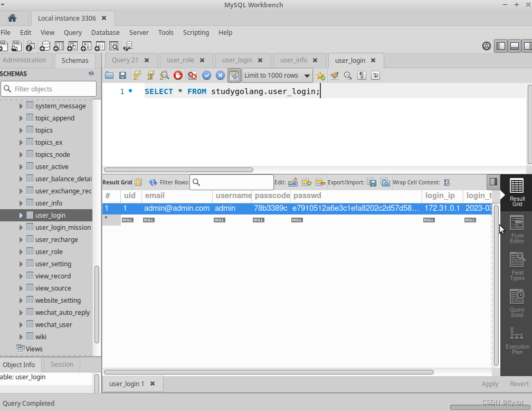
Task: Toggle invisible characters pilcrow icon
Action: click(x=362, y=76)
